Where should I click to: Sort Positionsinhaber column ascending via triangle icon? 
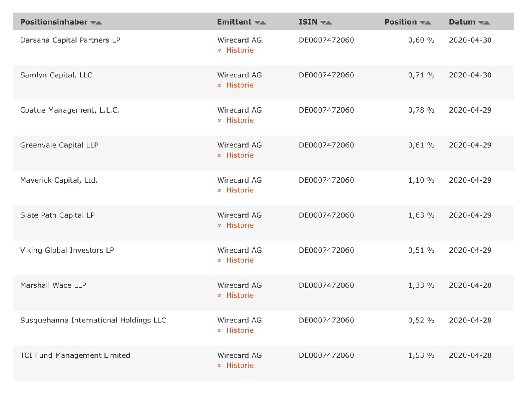pos(99,22)
